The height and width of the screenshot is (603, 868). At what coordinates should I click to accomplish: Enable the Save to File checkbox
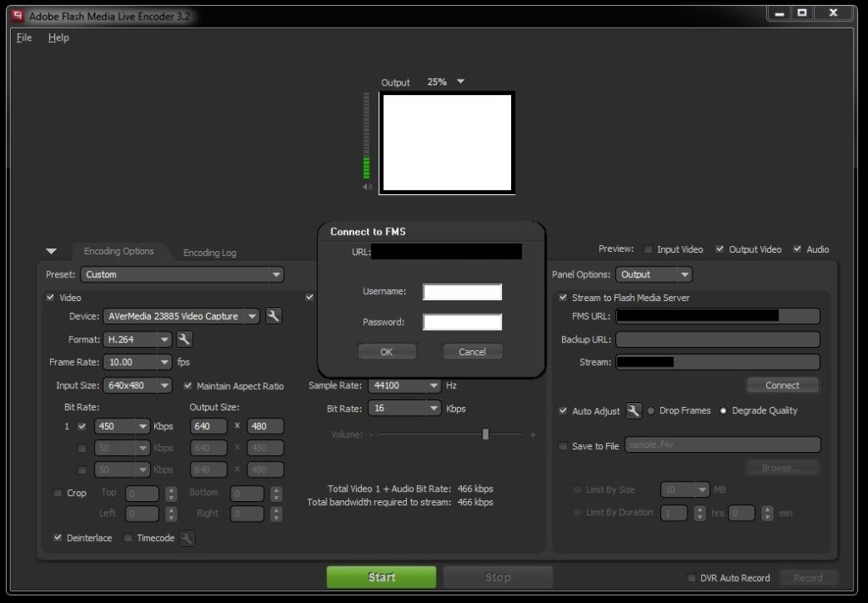(x=563, y=446)
